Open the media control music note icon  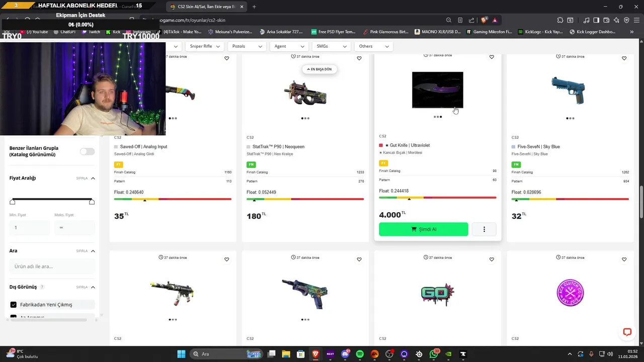click(x=587, y=20)
